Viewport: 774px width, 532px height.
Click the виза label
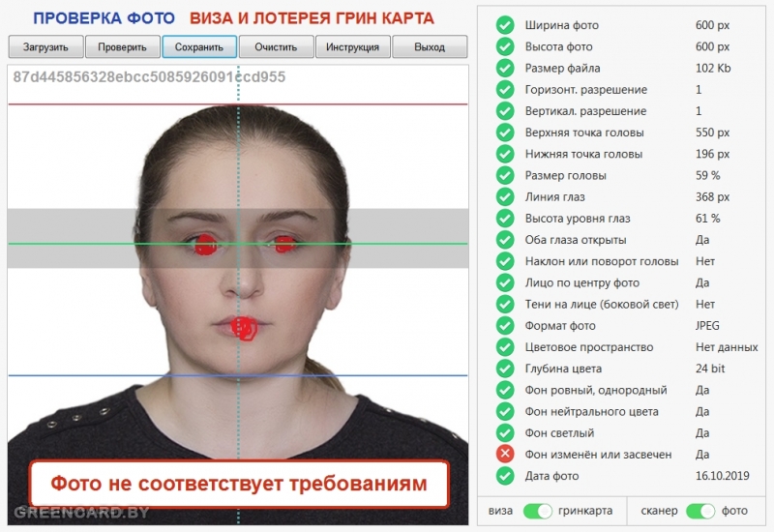(x=500, y=511)
